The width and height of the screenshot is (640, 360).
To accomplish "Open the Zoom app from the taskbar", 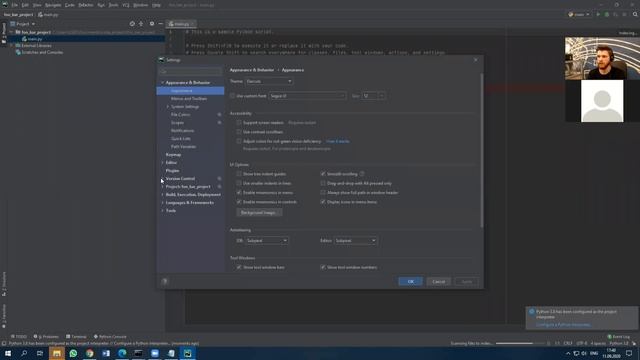I will pyautogui.click(x=155, y=353).
